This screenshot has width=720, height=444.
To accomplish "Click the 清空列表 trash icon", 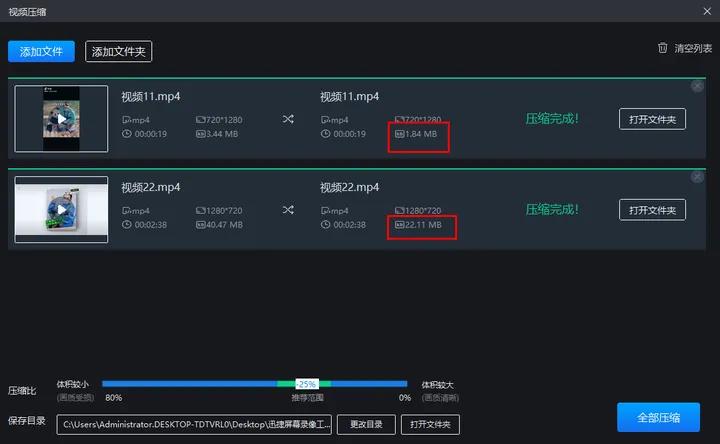I will (x=663, y=48).
